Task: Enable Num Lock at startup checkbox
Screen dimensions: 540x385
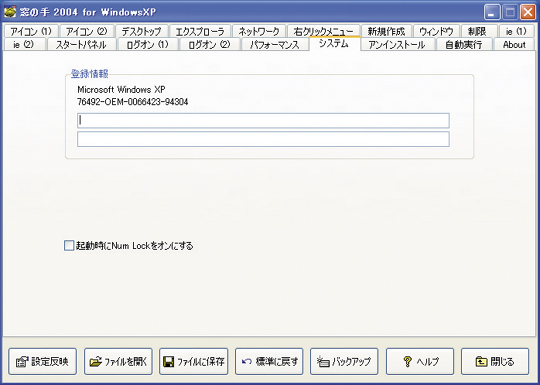Action: [x=69, y=246]
